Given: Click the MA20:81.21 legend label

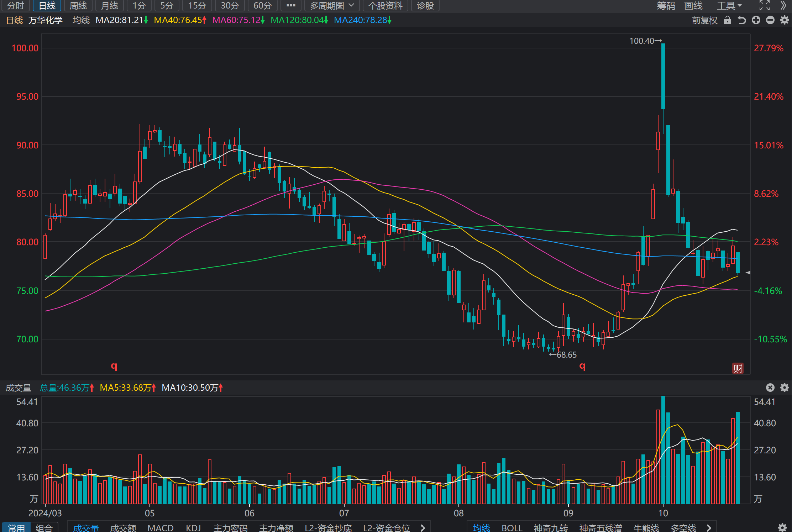Looking at the screenshot, I should click(122, 20).
